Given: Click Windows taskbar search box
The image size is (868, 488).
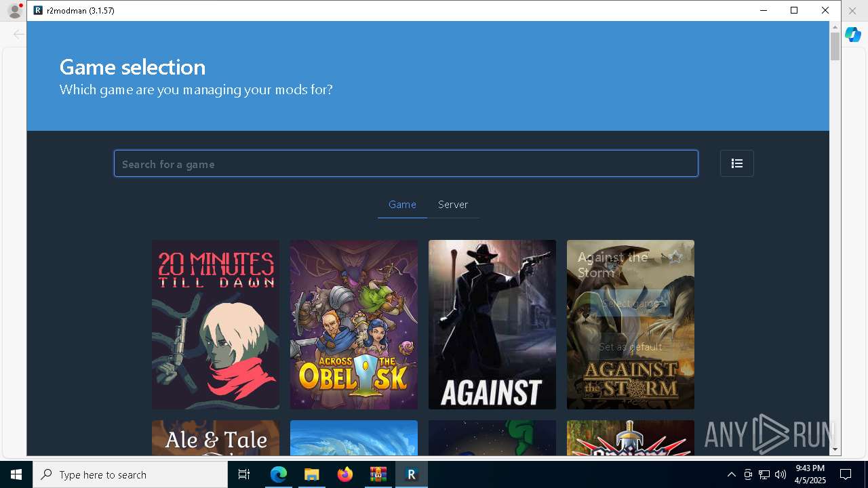Looking at the screenshot, I should [130, 474].
